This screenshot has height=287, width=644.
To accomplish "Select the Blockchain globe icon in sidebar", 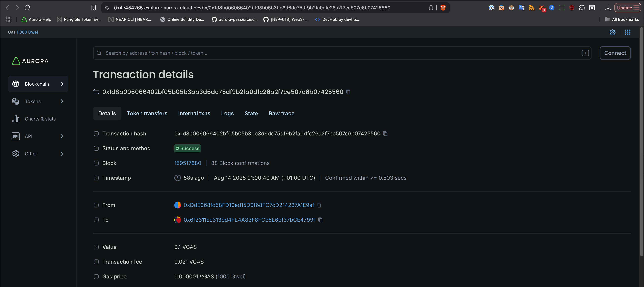I will (16, 84).
